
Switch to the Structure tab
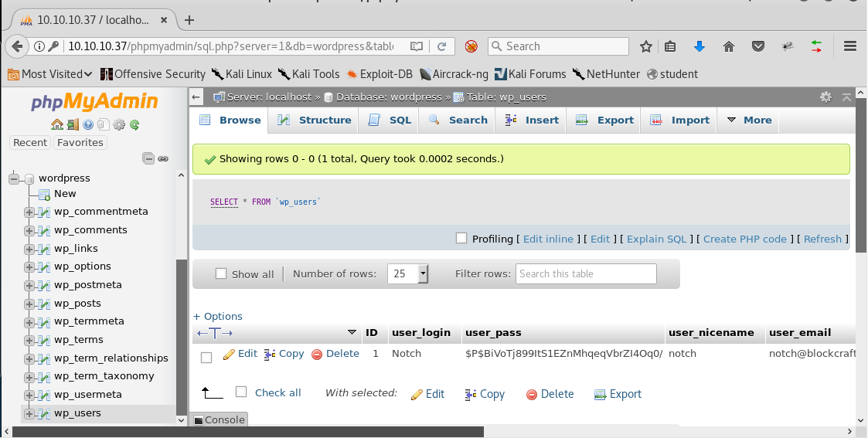click(315, 120)
